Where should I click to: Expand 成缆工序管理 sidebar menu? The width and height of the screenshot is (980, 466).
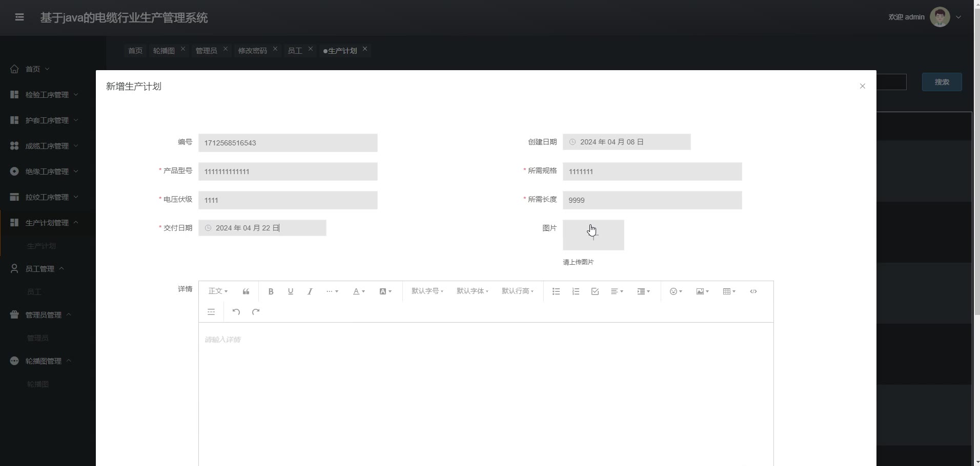click(47, 146)
